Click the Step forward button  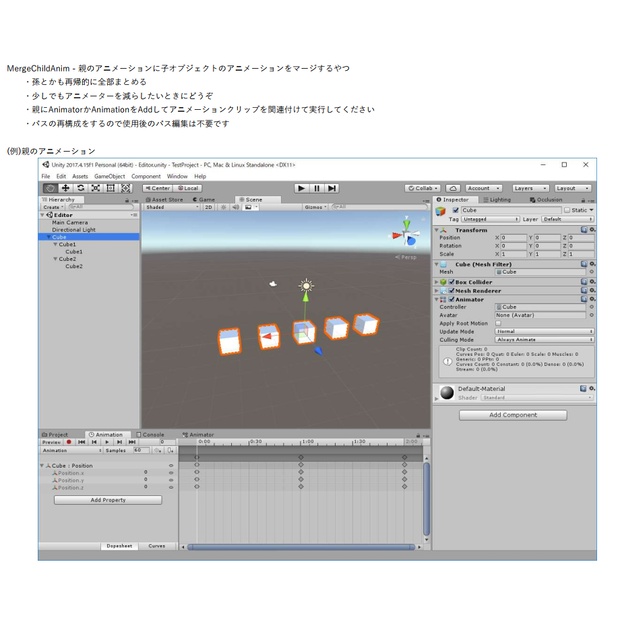(332, 188)
